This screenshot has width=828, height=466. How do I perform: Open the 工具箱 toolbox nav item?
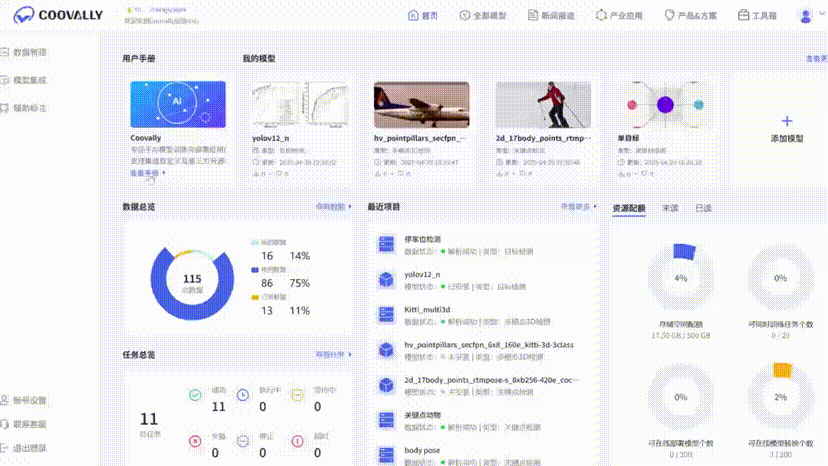click(757, 15)
